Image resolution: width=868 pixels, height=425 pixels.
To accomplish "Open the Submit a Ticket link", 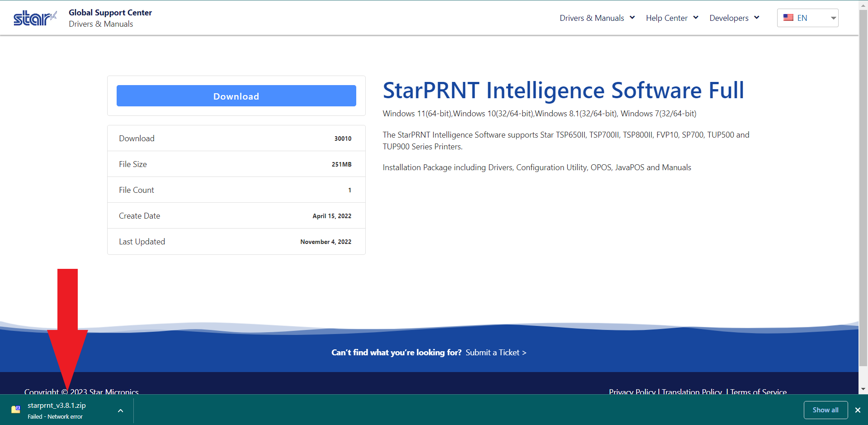I will [x=496, y=353].
